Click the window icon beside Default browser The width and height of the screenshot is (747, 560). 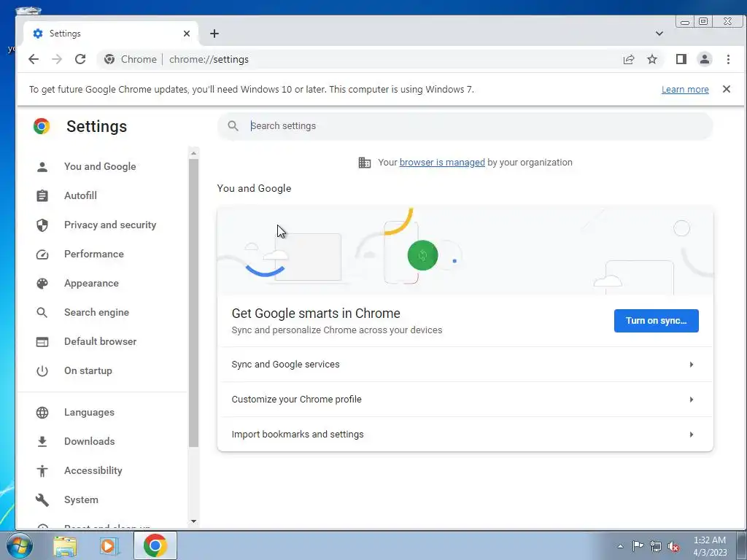click(42, 341)
